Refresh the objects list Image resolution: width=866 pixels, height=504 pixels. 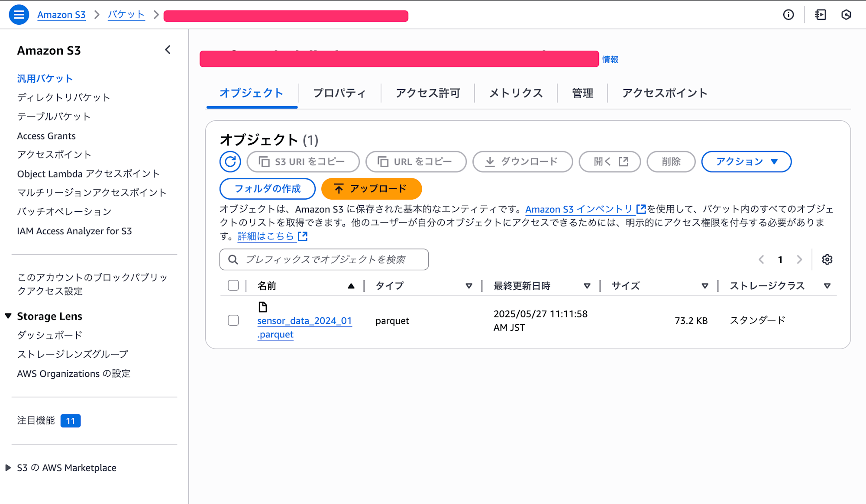coord(230,162)
